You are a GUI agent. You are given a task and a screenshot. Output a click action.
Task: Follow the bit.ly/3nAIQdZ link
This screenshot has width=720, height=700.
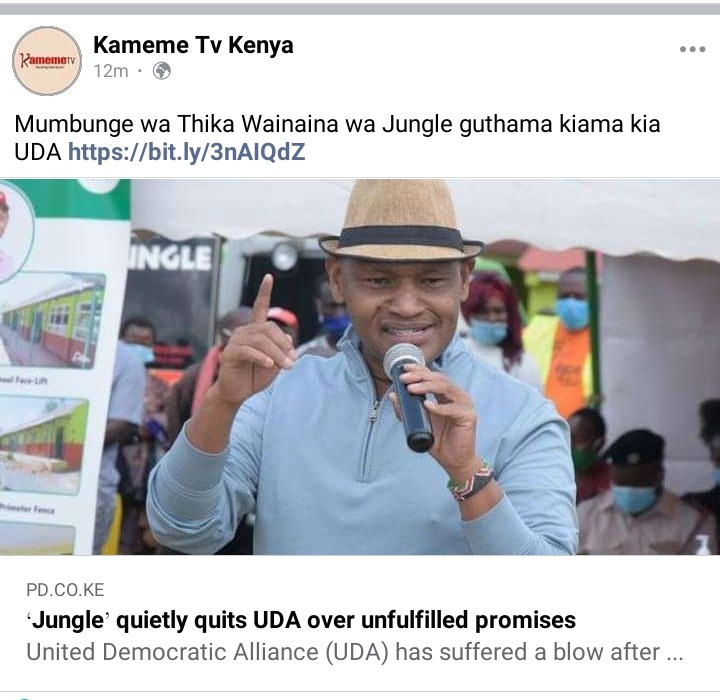pyautogui.click(x=186, y=152)
